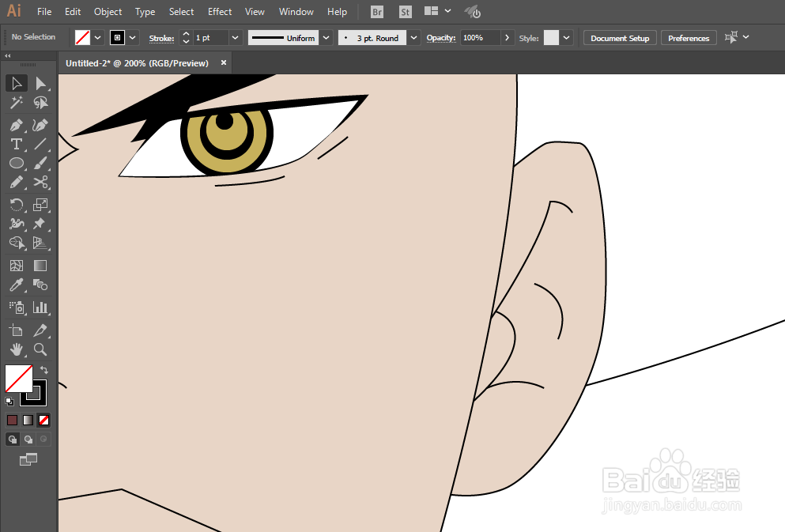This screenshot has width=785, height=532.
Task: Click the fill color swatch
Action: coord(82,37)
